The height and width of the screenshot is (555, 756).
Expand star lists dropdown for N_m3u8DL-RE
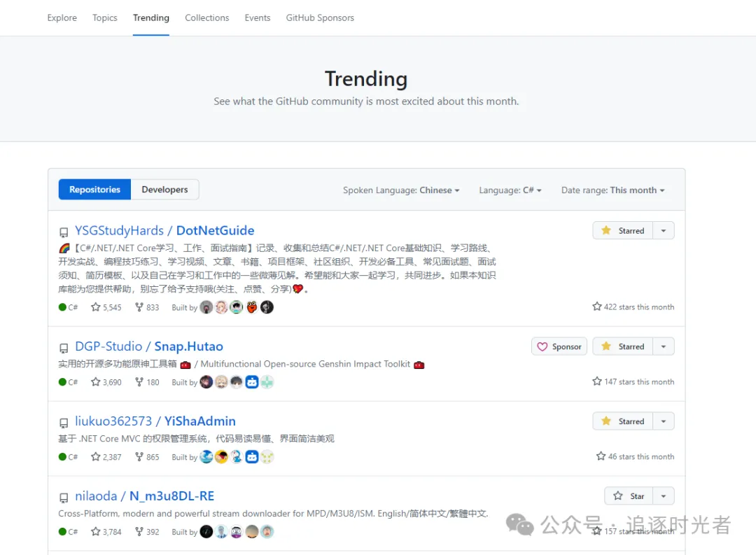click(x=664, y=496)
